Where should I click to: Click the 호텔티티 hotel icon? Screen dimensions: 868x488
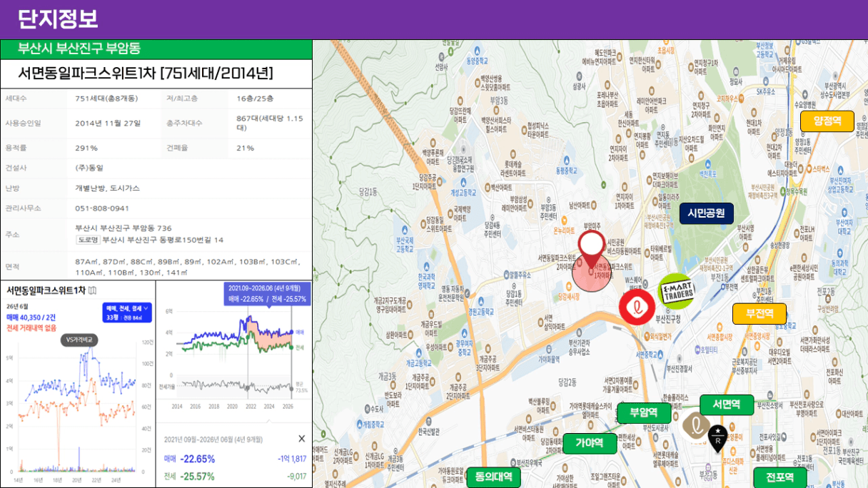[x=697, y=350]
